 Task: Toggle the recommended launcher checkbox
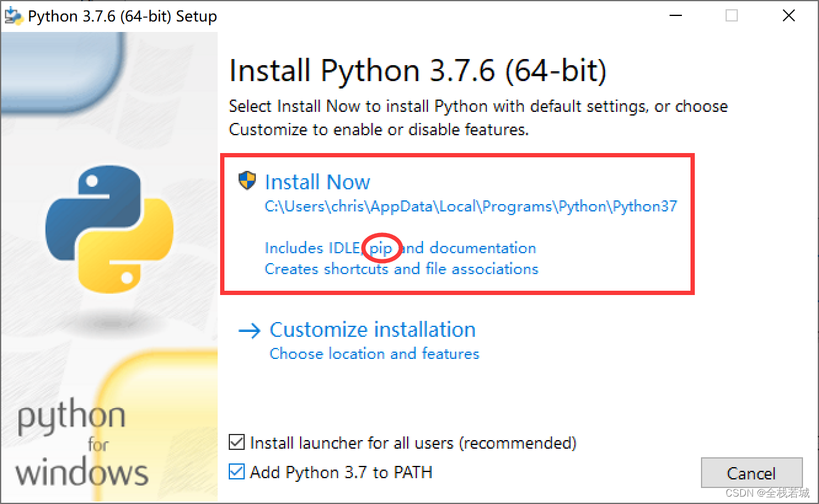point(237,442)
